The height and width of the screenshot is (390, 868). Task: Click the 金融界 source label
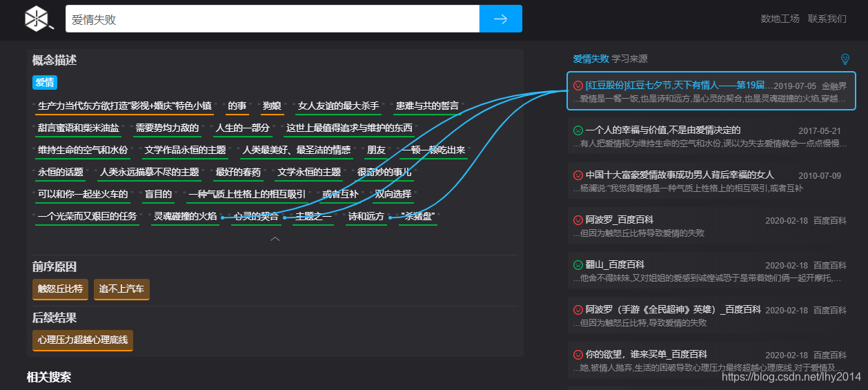834,86
